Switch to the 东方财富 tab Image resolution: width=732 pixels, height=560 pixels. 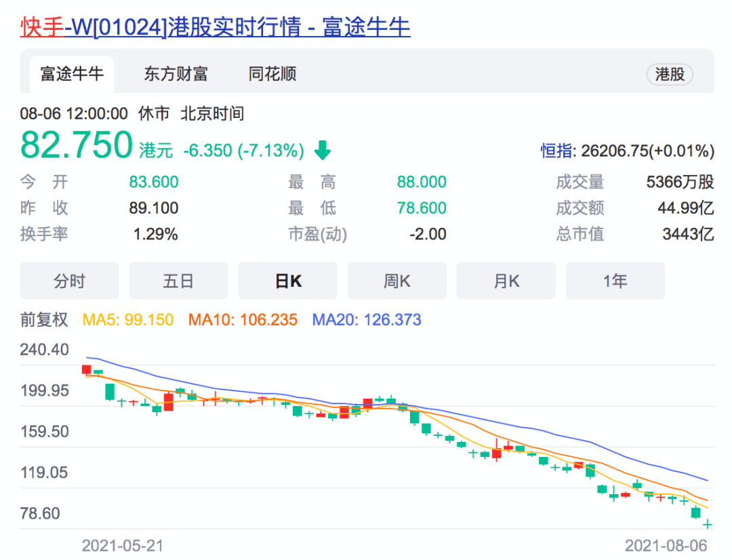176,74
